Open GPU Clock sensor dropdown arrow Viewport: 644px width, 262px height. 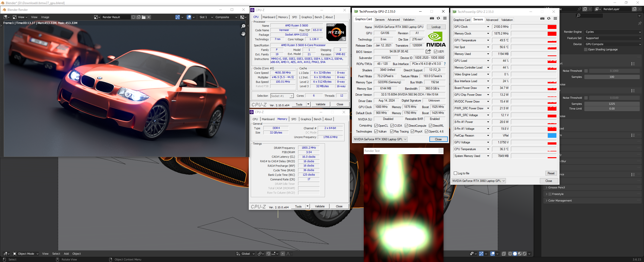[488, 27]
